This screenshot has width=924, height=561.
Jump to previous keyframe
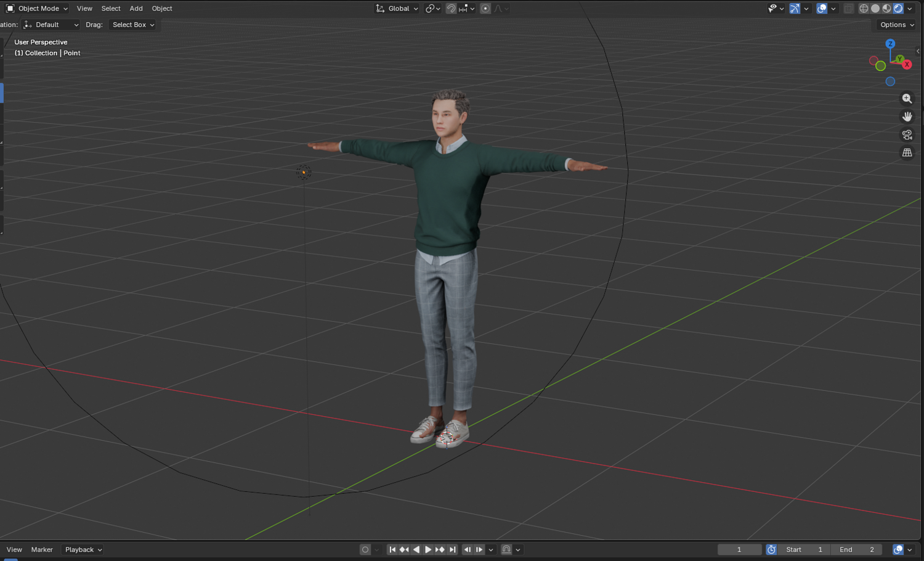(404, 549)
